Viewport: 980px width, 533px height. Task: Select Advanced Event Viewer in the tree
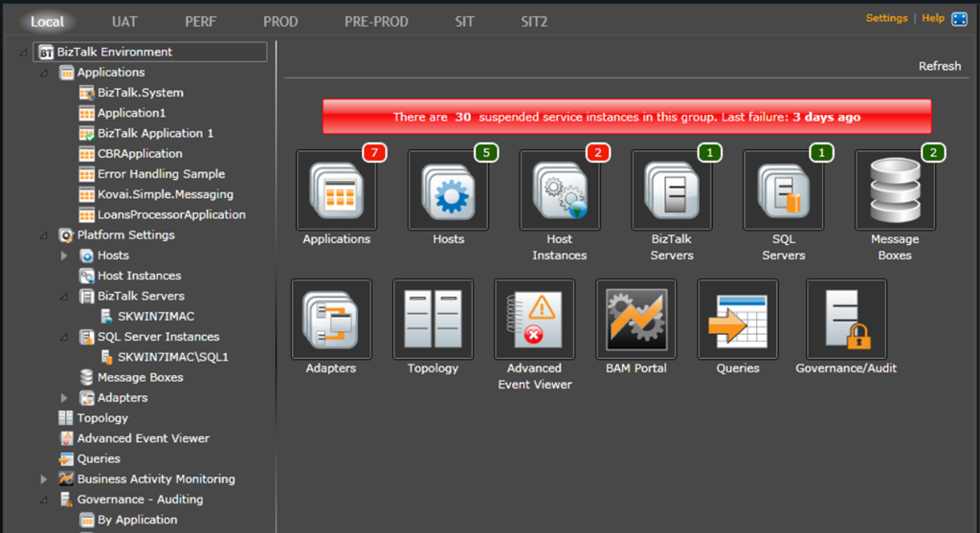coord(144,438)
